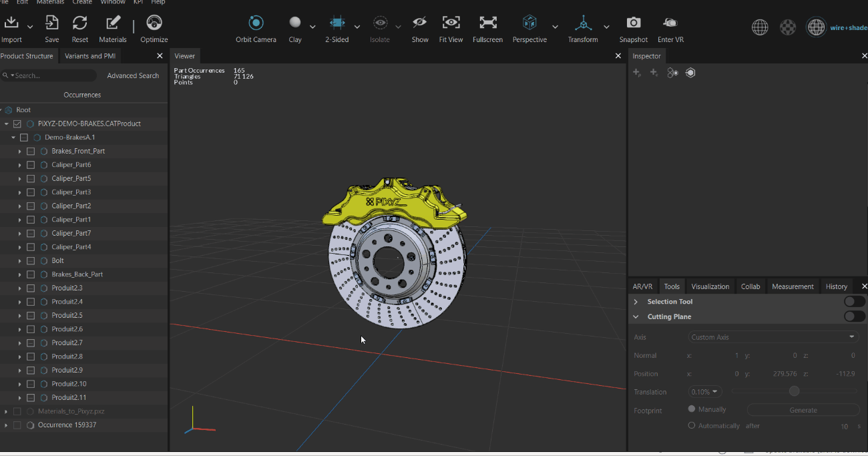868x456 pixels.
Task: Toggle the Selection Tool switch
Action: pyautogui.click(x=854, y=302)
